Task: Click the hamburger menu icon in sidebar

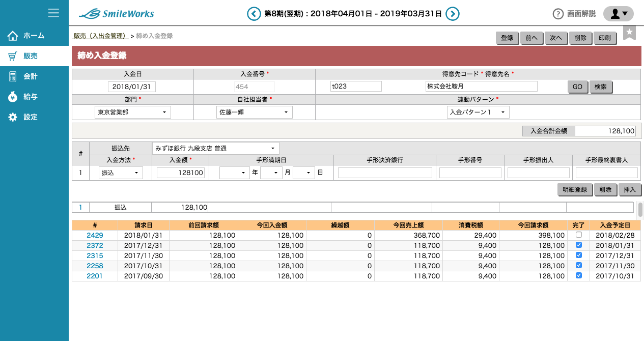Action: click(53, 13)
